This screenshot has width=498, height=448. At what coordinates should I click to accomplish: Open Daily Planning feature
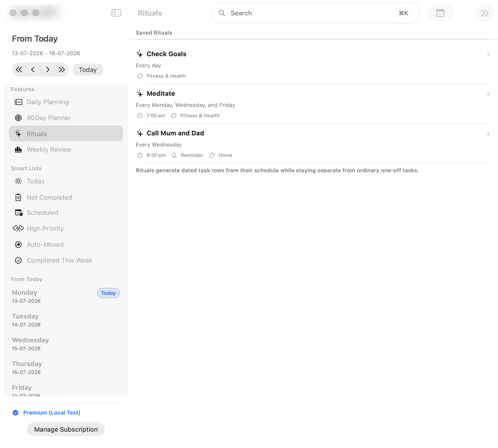[x=66, y=102]
